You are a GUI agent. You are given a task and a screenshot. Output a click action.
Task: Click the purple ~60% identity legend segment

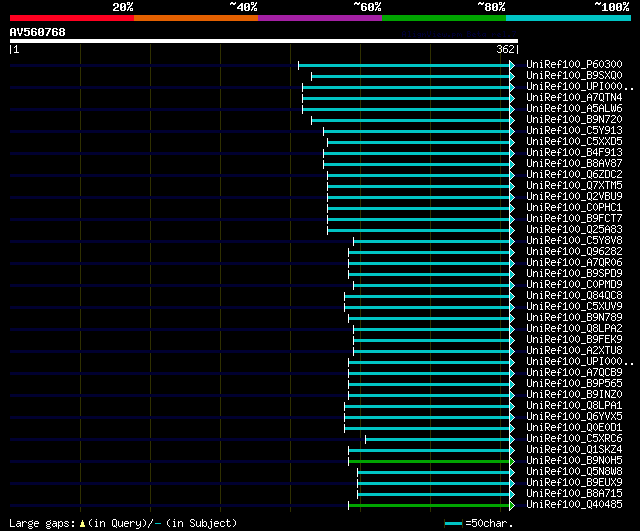pos(320,18)
